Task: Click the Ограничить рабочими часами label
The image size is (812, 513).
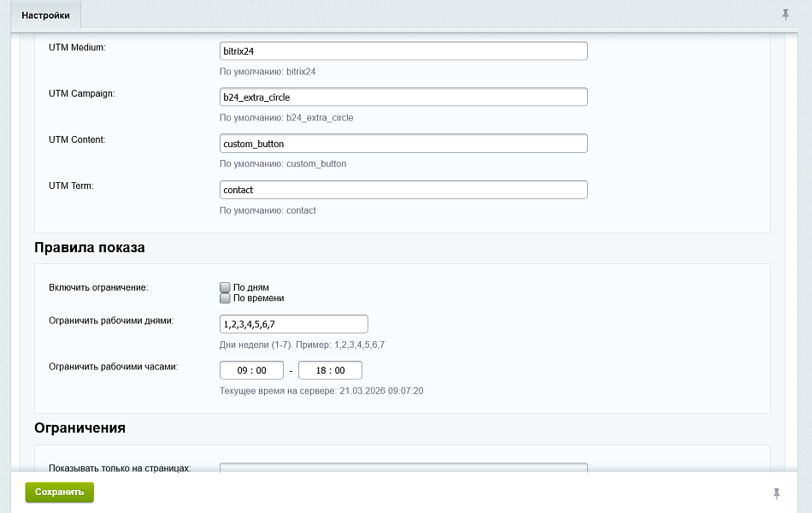Action: coord(113,367)
